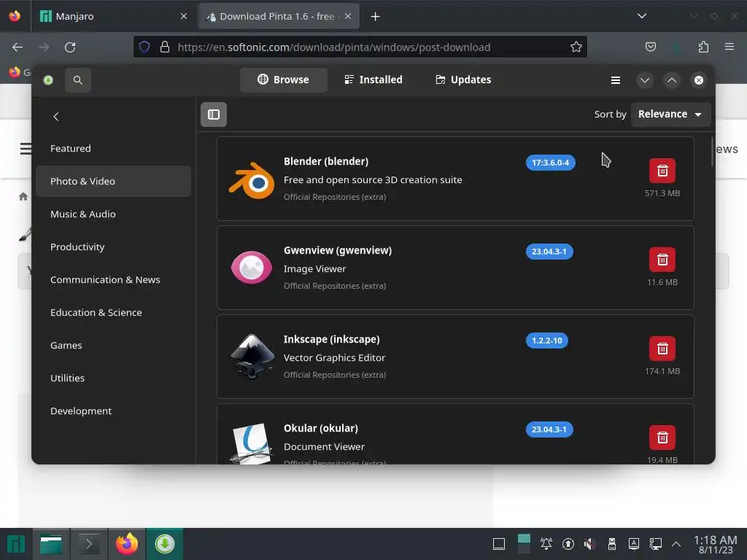Open the Manjaro start menu on taskbar
This screenshot has width=747, height=560.
[16, 544]
